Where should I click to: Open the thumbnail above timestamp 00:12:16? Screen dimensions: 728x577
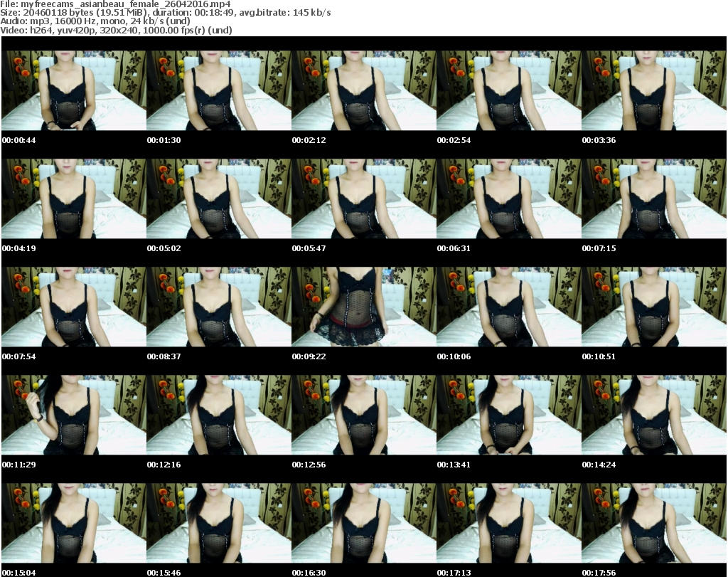pyautogui.click(x=219, y=415)
